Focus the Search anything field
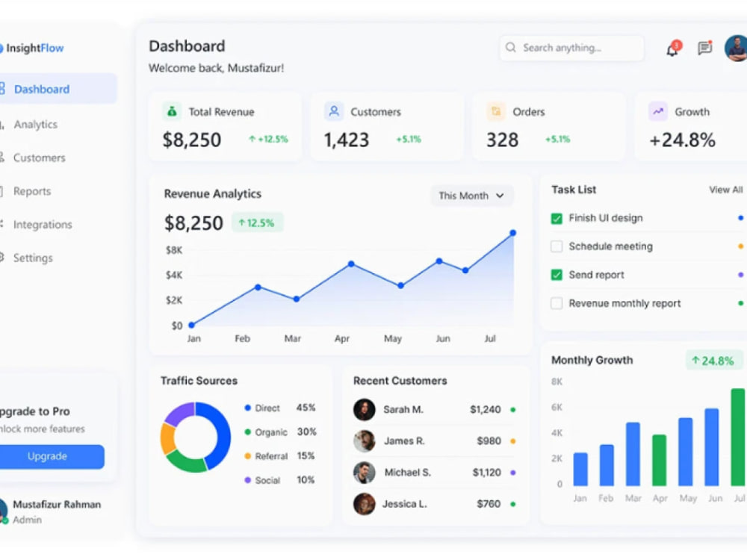This screenshot has height=560, width=747. (x=571, y=48)
